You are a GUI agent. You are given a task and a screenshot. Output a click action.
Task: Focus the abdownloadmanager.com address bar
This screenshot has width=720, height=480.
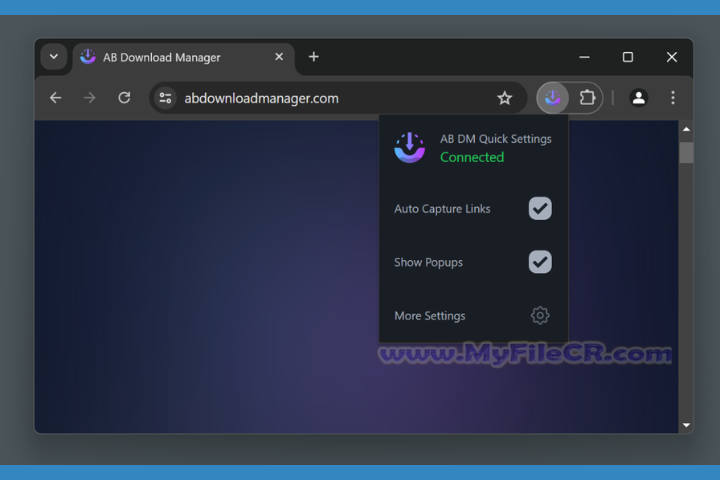coord(338,98)
